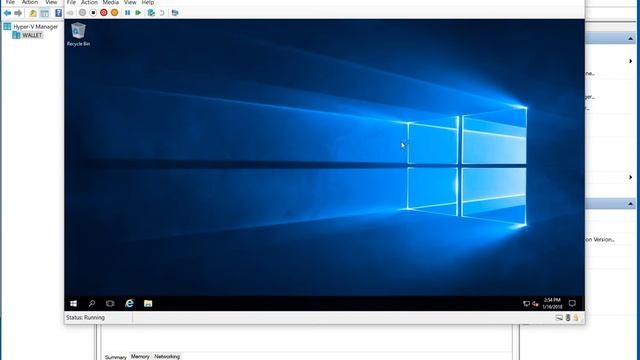Open Media menu of VM Connection window

111,2
